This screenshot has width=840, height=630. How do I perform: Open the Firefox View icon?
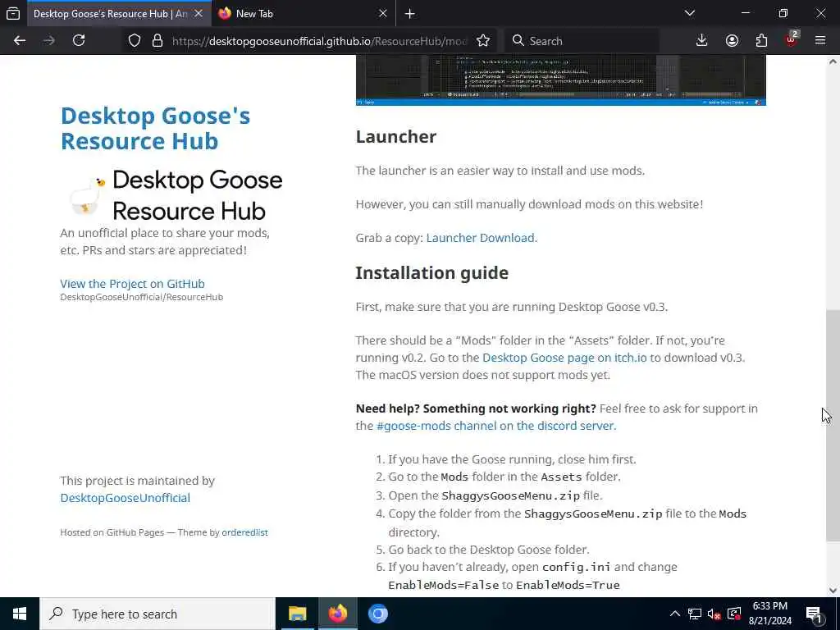(x=13, y=13)
